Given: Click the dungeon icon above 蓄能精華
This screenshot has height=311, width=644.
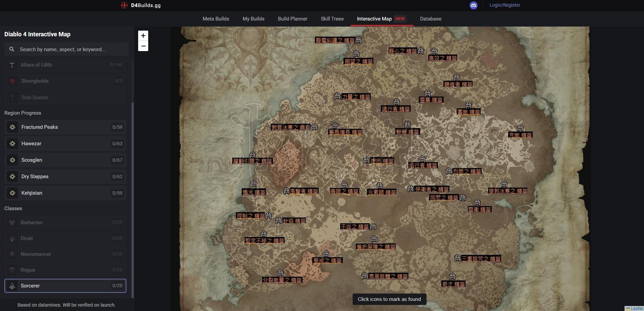Looking at the screenshot, I should pos(469,105).
